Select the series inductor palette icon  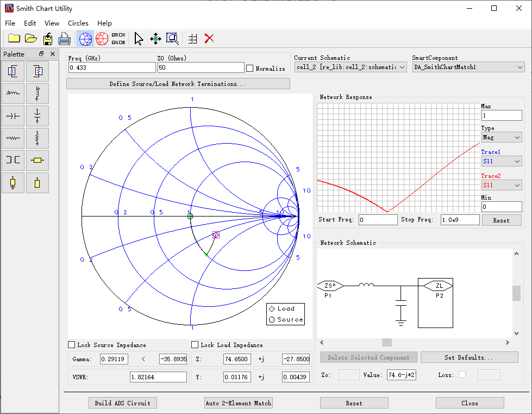pyautogui.click(x=13, y=94)
